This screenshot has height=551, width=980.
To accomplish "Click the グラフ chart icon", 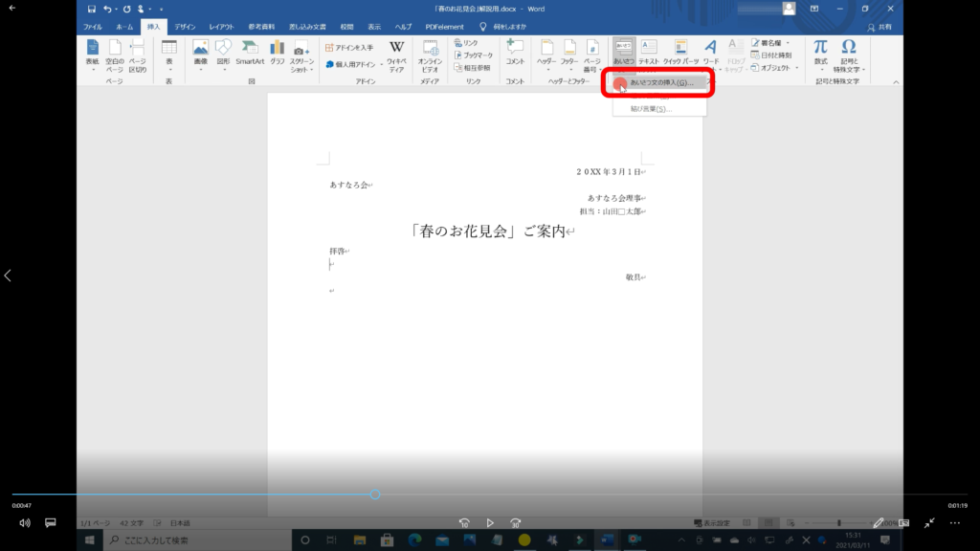I will point(278,54).
